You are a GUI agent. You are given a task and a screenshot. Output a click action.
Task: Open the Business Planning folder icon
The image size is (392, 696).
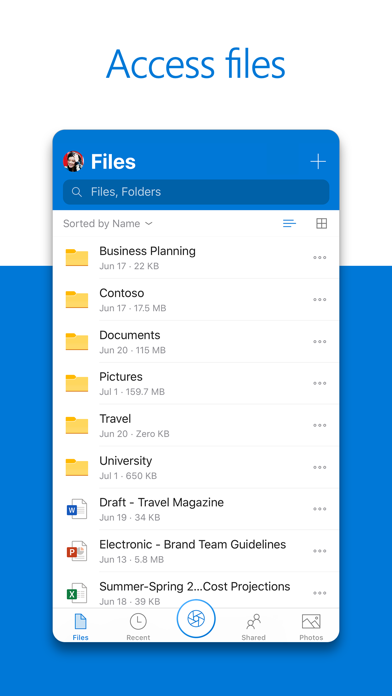[77, 257]
